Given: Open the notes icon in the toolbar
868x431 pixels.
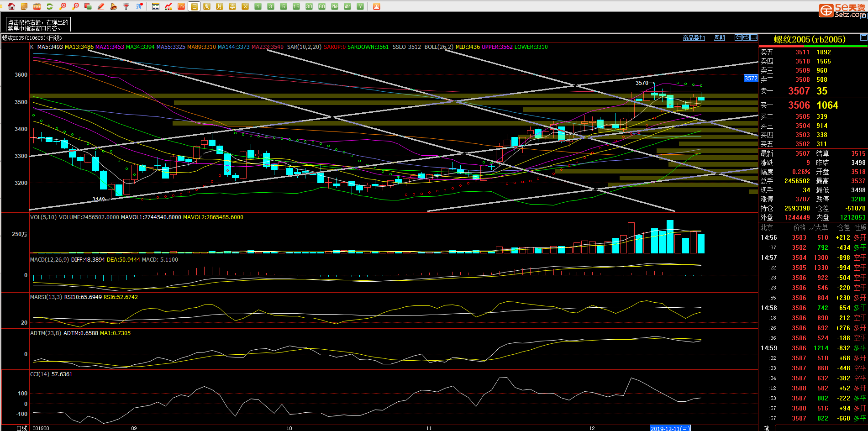Looking at the screenshot, I should coord(24,6).
